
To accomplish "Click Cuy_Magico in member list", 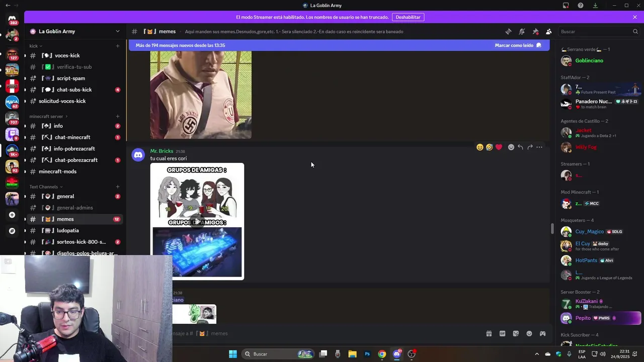I will [x=600, y=232].
